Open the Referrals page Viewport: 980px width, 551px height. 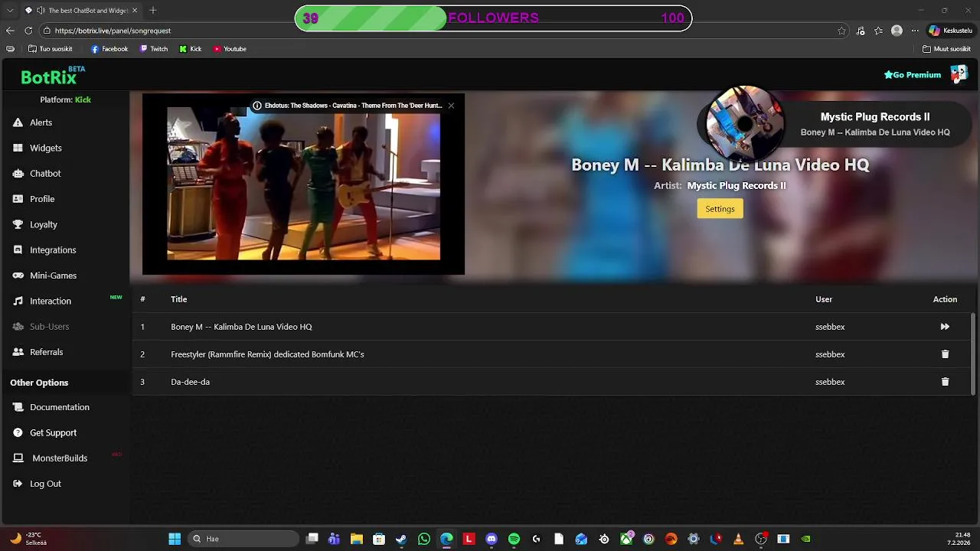point(38,352)
